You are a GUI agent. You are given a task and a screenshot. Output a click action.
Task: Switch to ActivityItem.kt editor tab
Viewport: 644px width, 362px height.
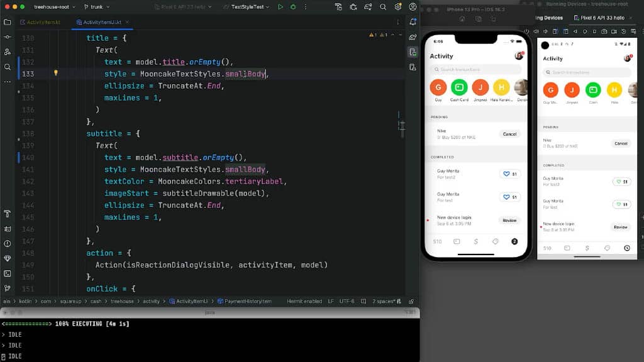[40, 22]
